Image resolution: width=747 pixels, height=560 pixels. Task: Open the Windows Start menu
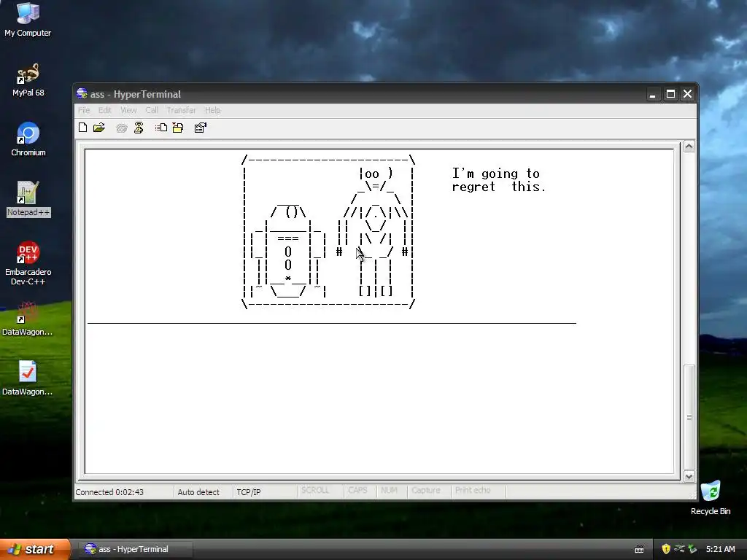pyautogui.click(x=35, y=549)
